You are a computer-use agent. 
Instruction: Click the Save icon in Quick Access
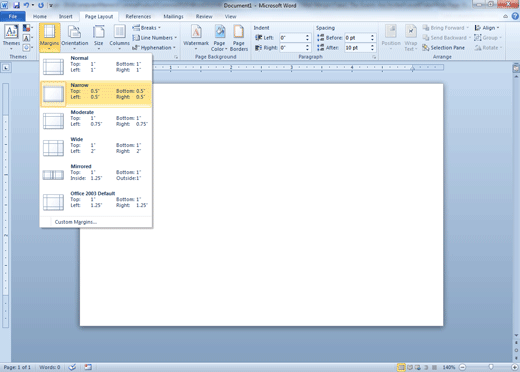[x=16, y=5]
